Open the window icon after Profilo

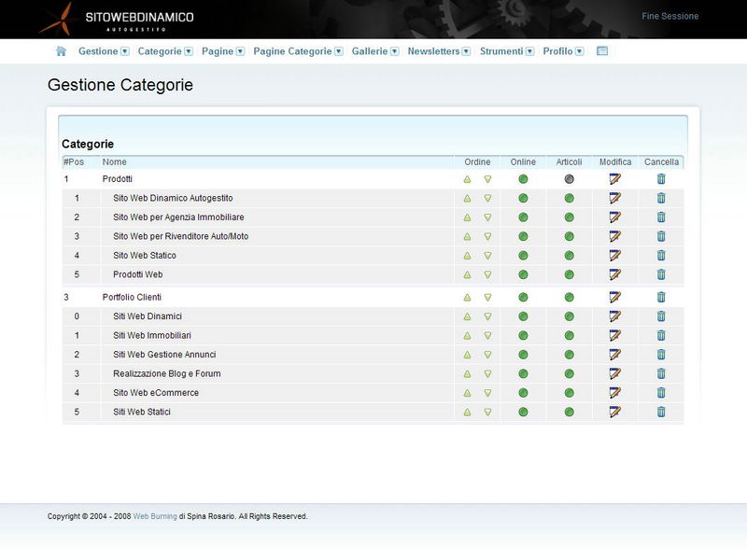(602, 51)
